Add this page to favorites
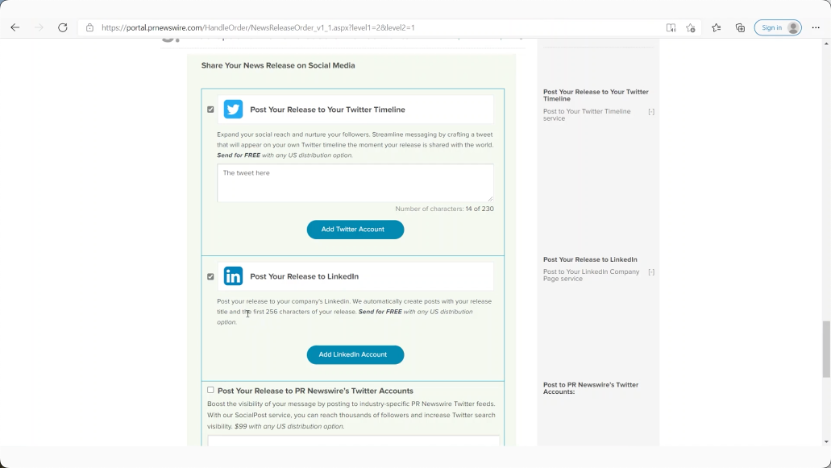This screenshot has width=832, height=468. click(x=690, y=28)
